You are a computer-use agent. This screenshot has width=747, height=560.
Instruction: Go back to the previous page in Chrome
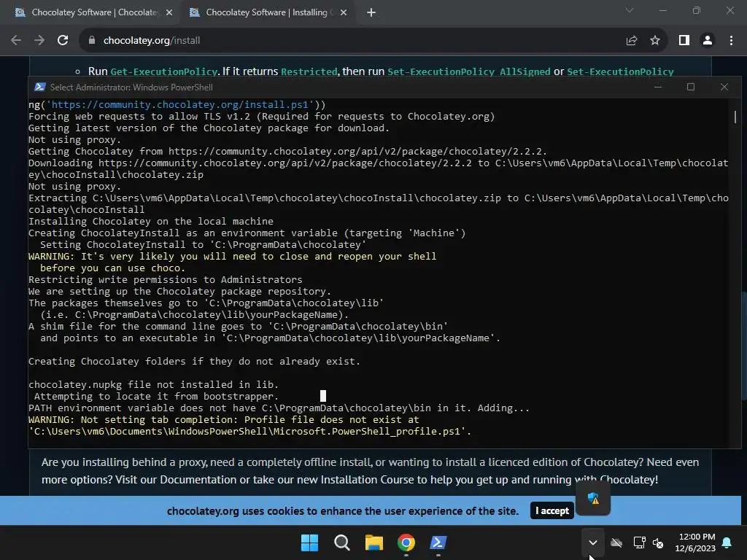[x=16, y=41]
